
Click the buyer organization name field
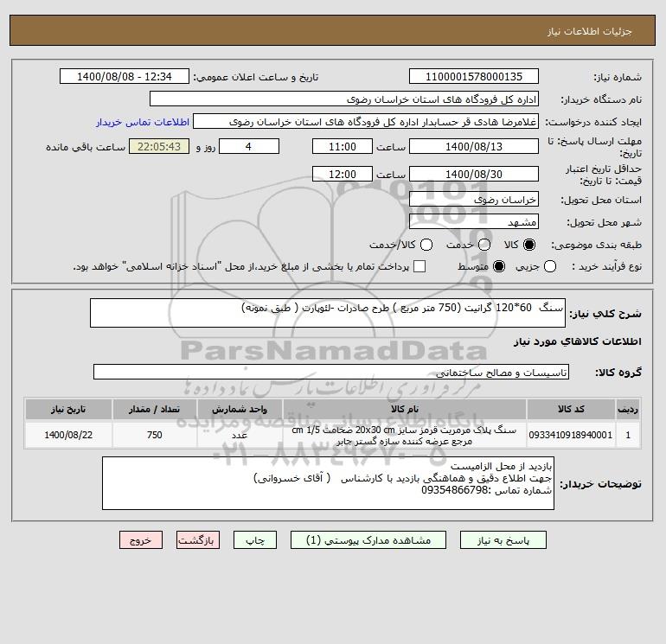point(344,99)
